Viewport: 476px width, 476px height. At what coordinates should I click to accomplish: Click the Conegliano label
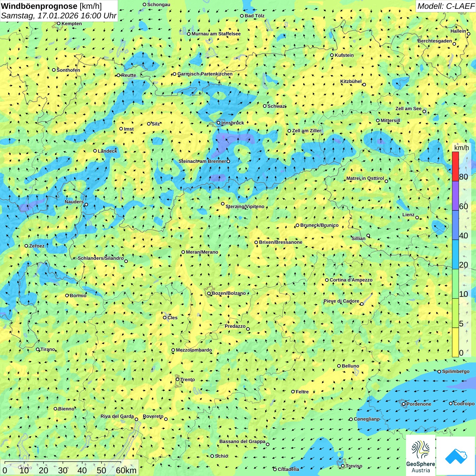click(367, 419)
